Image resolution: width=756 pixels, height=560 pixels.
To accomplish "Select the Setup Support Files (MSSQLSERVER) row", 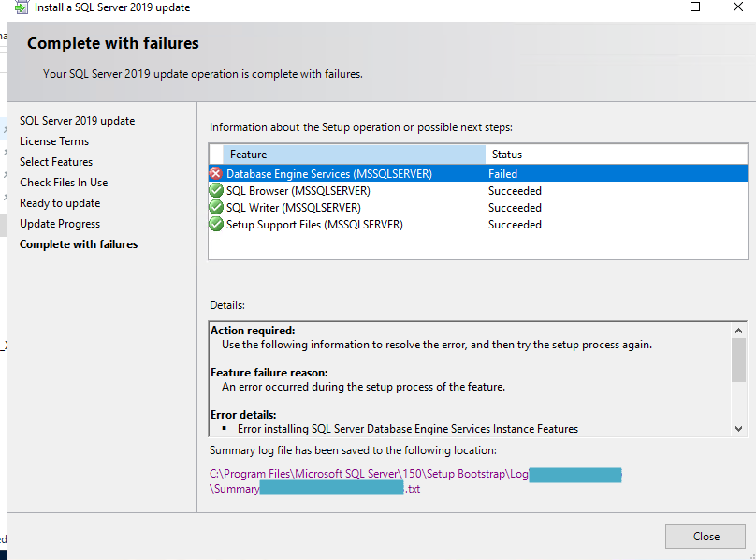I will click(478, 225).
